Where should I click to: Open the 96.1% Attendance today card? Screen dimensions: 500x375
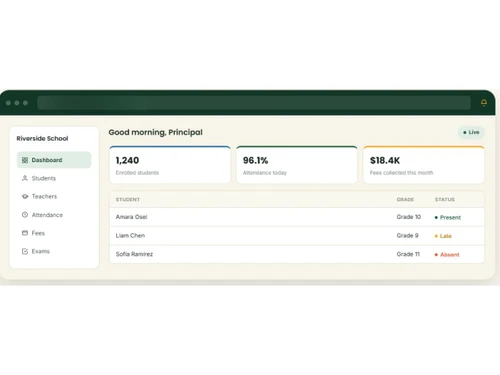click(297, 165)
